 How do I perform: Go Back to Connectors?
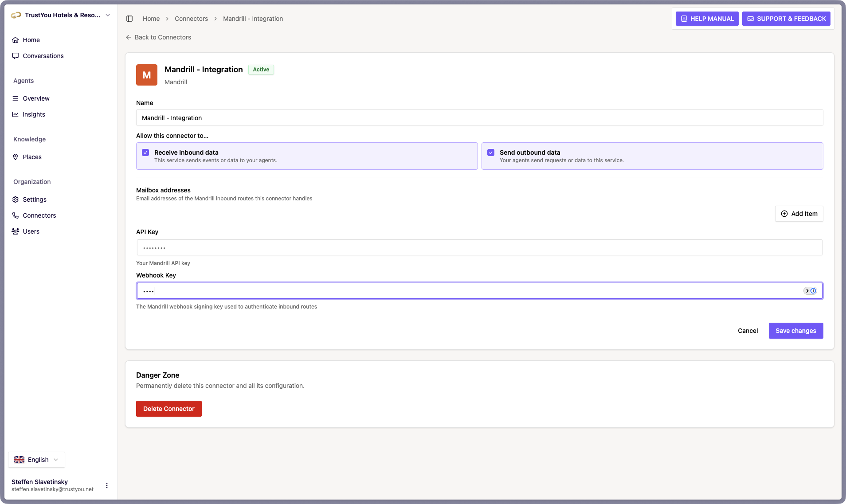(x=159, y=37)
